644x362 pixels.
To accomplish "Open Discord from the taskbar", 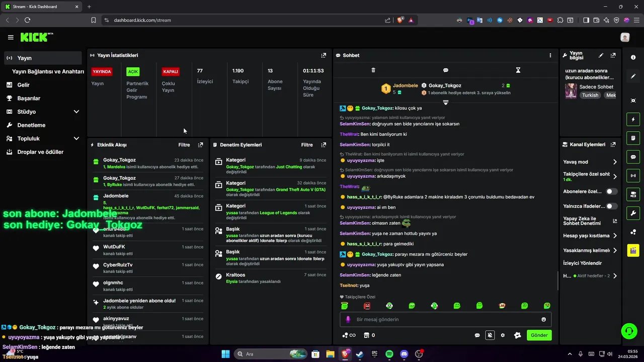I will click(404, 354).
